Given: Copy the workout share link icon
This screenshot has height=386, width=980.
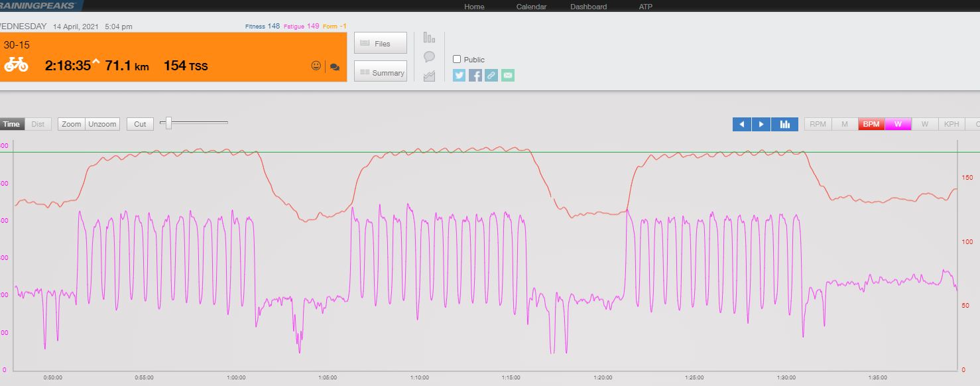Looking at the screenshot, I should pyautogui.click(x=491, y=76).
